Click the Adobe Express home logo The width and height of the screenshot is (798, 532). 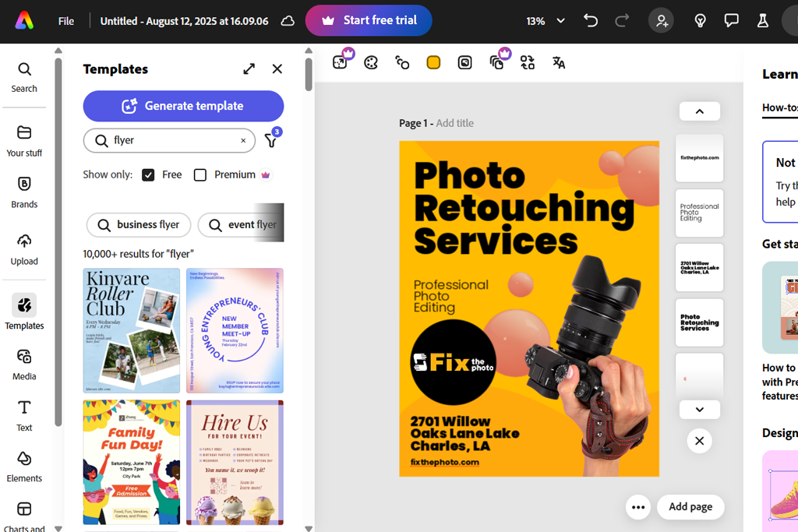[x=24, y=21]
